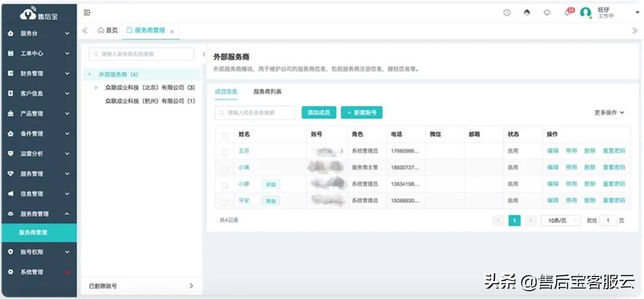This screenshot has width=644, height=299.
Task: Open the help question mark icon
Action: click(x=507, y=13)
